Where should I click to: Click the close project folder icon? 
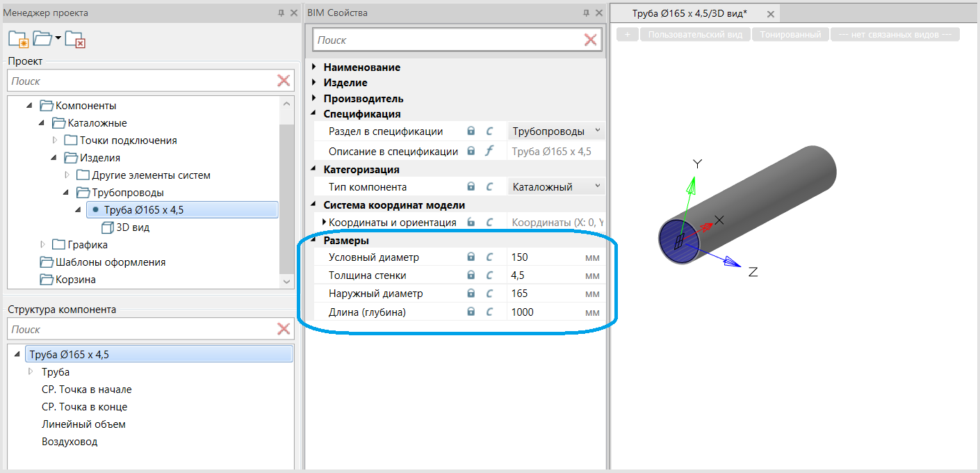click(75, 39)
